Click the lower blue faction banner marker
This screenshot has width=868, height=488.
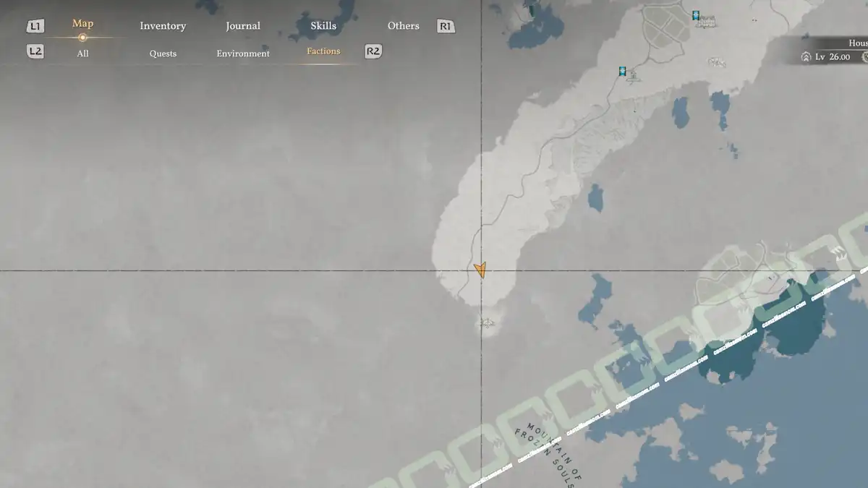[x=622, y=71]
